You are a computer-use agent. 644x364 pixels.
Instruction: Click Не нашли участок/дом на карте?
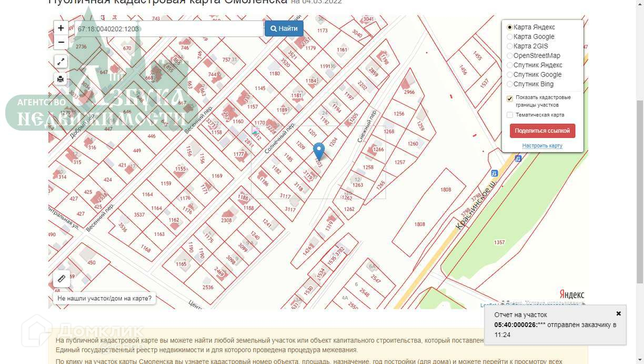[104, 299]
